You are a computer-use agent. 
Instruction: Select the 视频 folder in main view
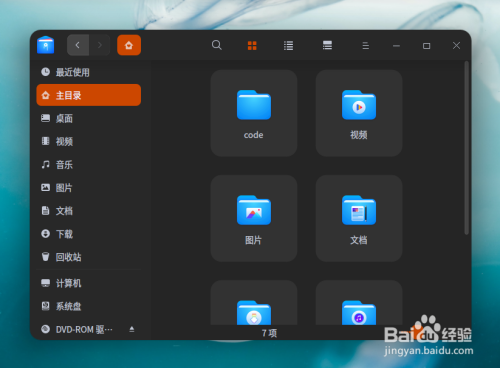[x=359, y=113]
